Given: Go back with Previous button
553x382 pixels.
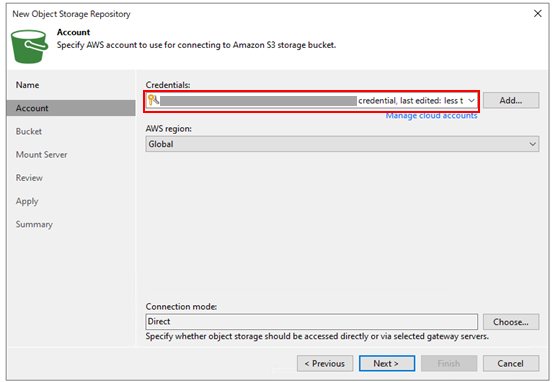Looking at the screenshot, I should pos(325,363).
